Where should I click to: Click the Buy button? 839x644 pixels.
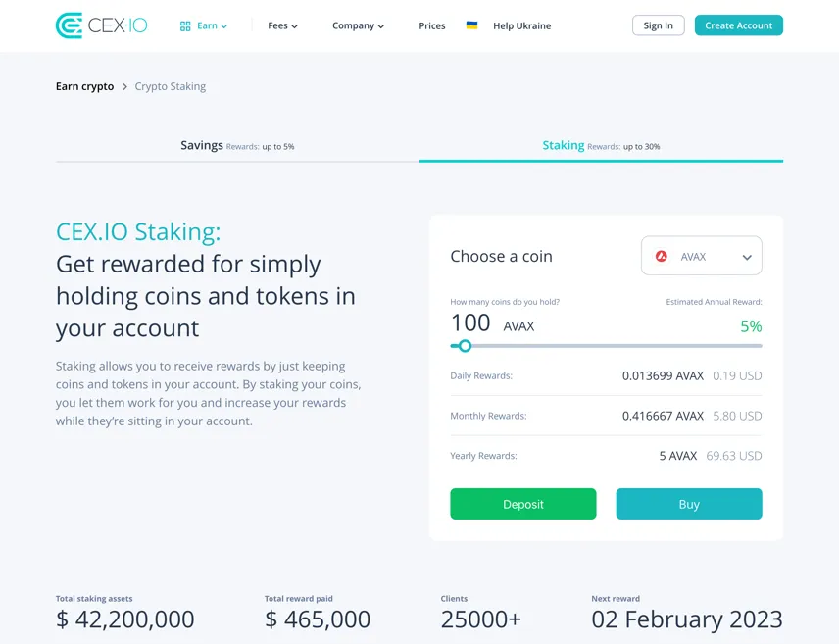(689, 504)
